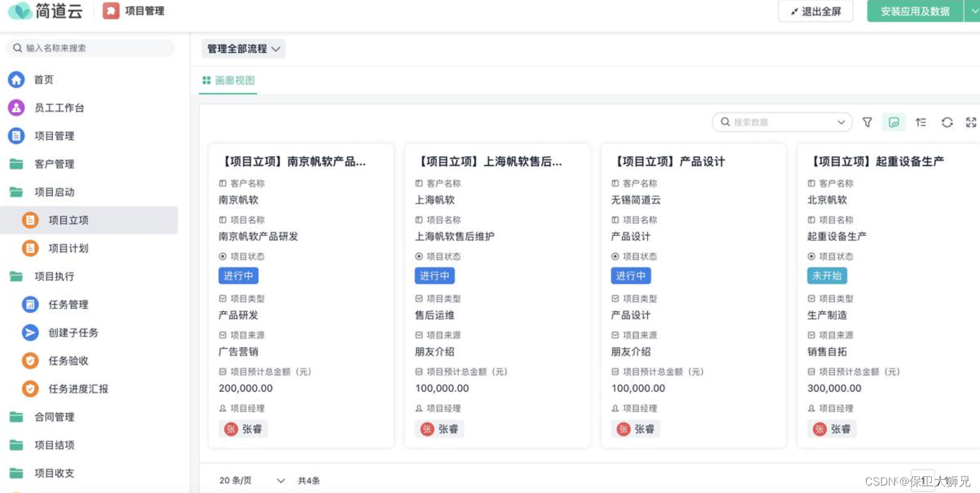This screenshot has height=493, width=980.
Task: Open 项目管理 form icon in sidebar
Action: pyautogui.click(x=16, y=136)
